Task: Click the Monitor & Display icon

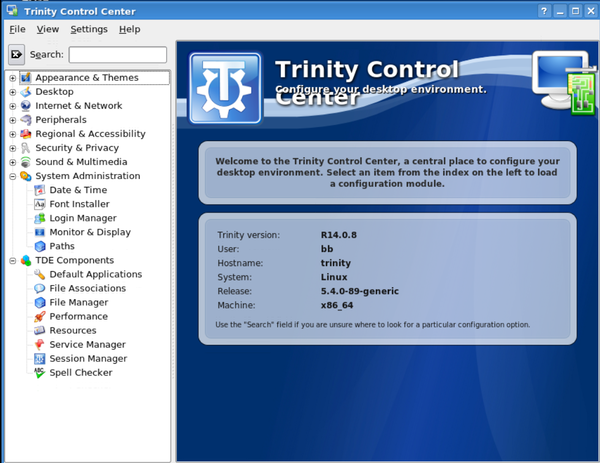Action: tap(40, 232)
